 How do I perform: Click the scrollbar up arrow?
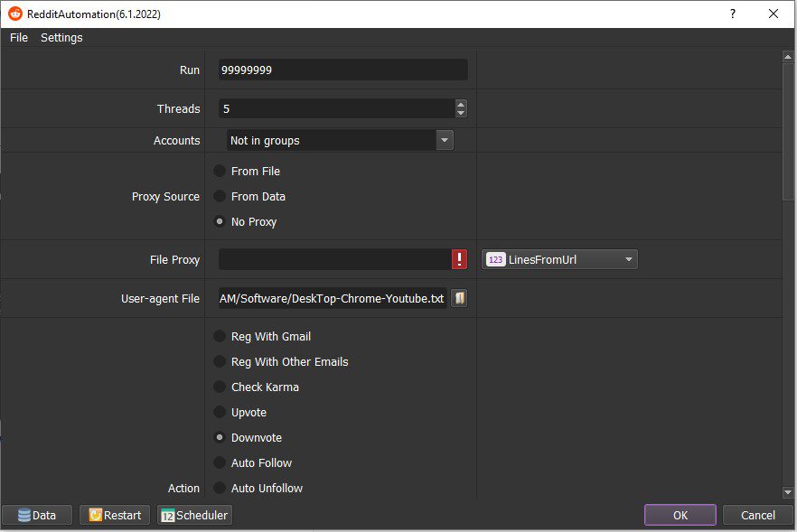pos(788,56)
